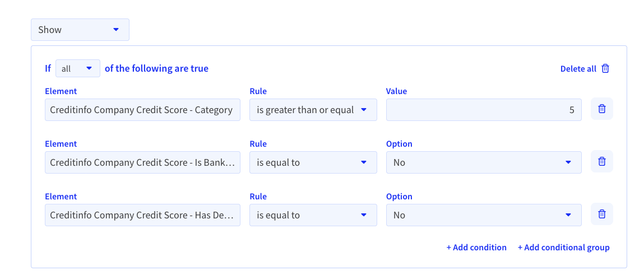Click the Delete all link

(578, 68)
